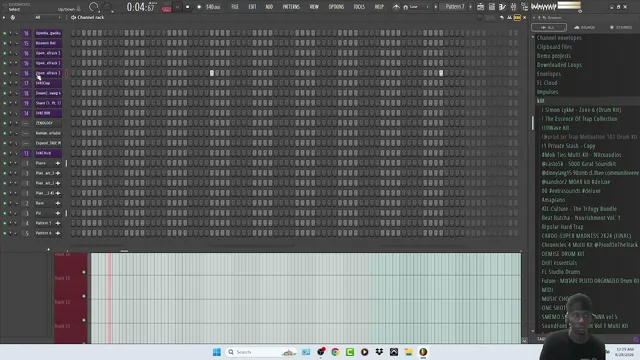Collapse the kit folder in the browser
Image resolution: width=640 pixels, height=360 pixels.
tap(540, 101)
